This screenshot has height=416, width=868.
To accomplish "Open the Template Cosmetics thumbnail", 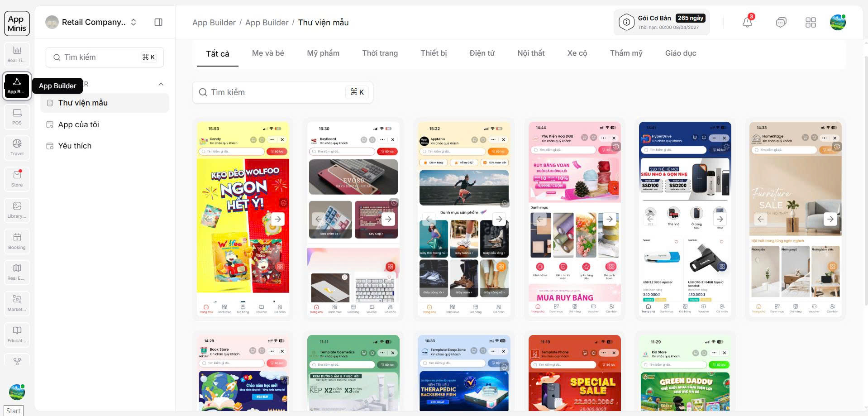I will 353,373.
